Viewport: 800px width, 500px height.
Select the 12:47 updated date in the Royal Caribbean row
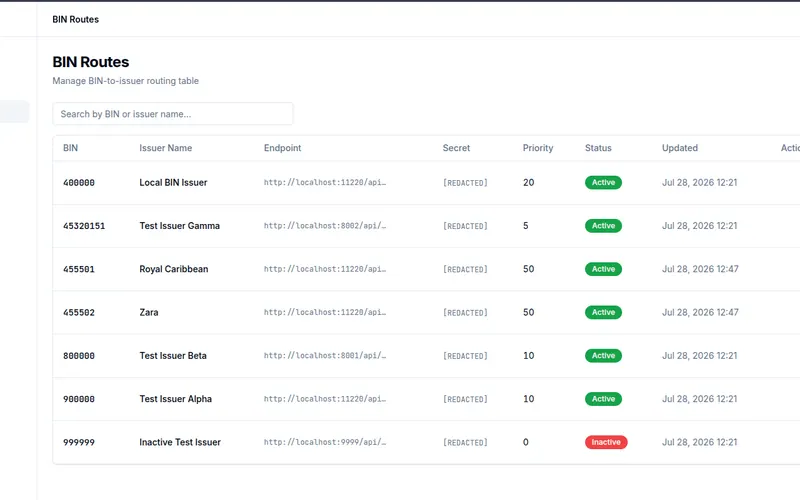[x=700, y=269]
